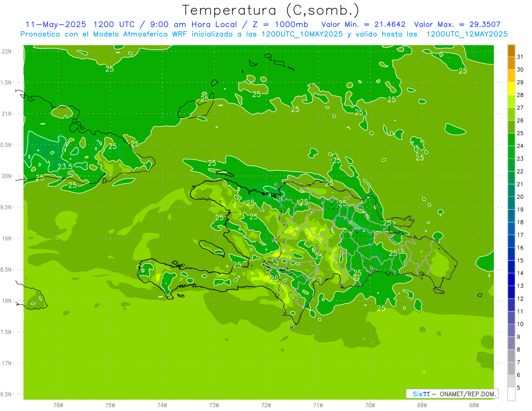Click the "22N" latitude label
This screenshot has width=532, height=411.
click(7, 51)
